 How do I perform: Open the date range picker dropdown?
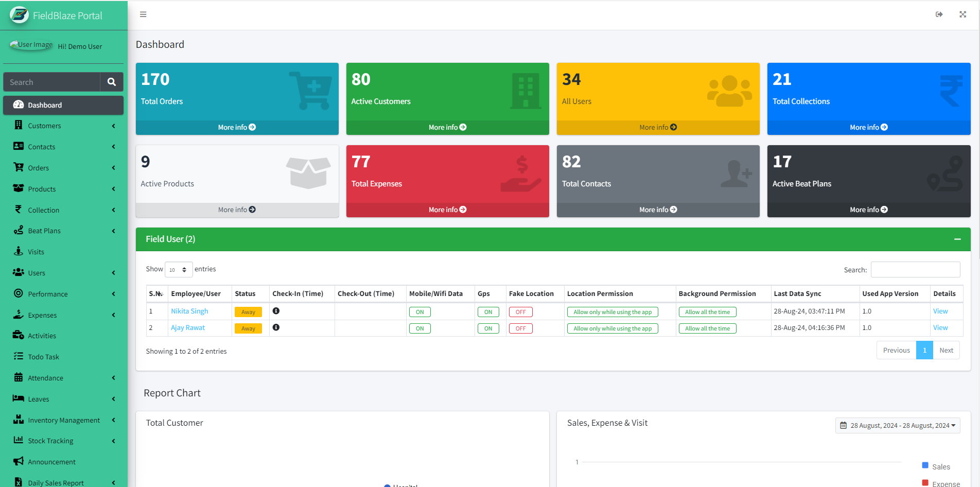pos(897,426)
